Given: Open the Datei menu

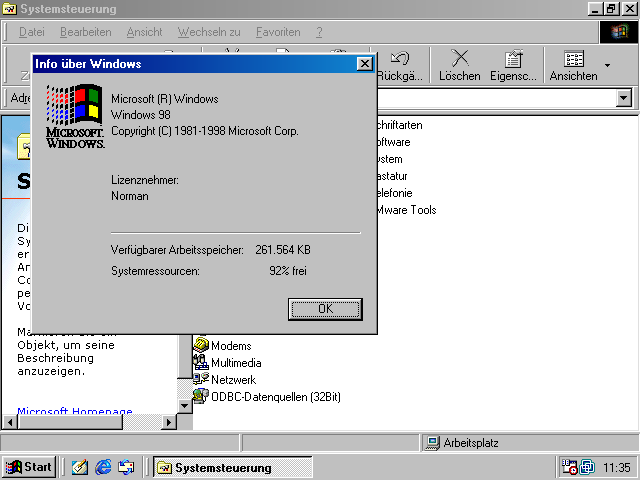Looking at the screenshot, I should tap(32, 32).
